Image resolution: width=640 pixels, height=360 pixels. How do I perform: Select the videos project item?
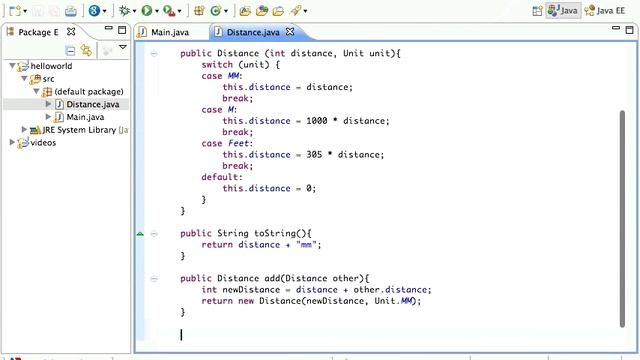click(x=43, y=142)
